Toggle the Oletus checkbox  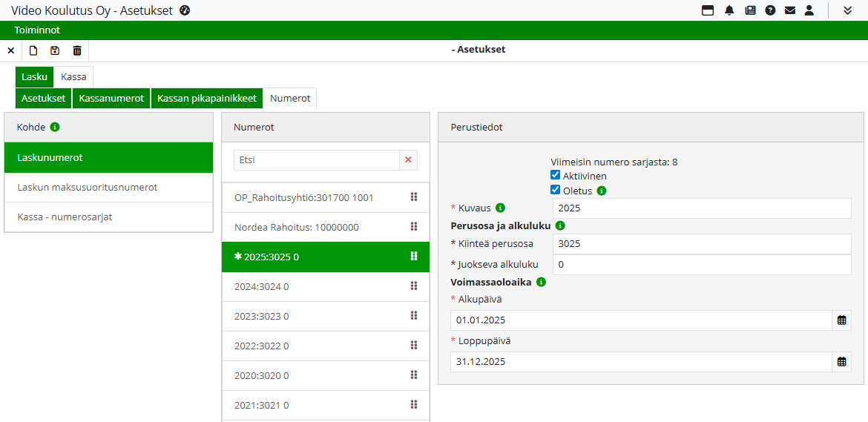click(555, 190)
